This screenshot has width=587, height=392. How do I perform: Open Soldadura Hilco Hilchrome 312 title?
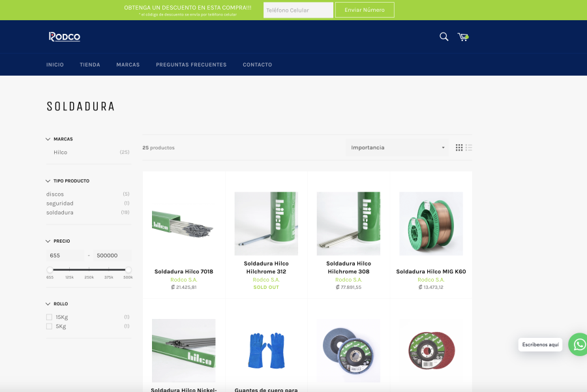coord(266,267)
